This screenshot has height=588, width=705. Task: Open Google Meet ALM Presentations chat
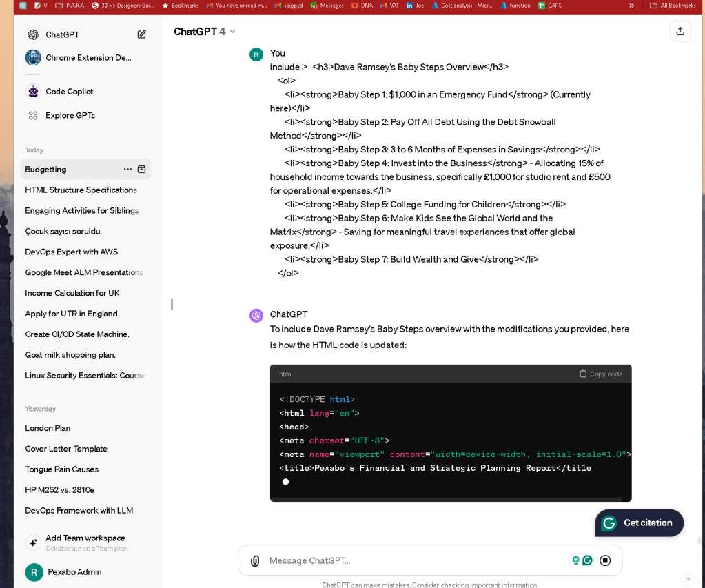(x=85, y=272)
